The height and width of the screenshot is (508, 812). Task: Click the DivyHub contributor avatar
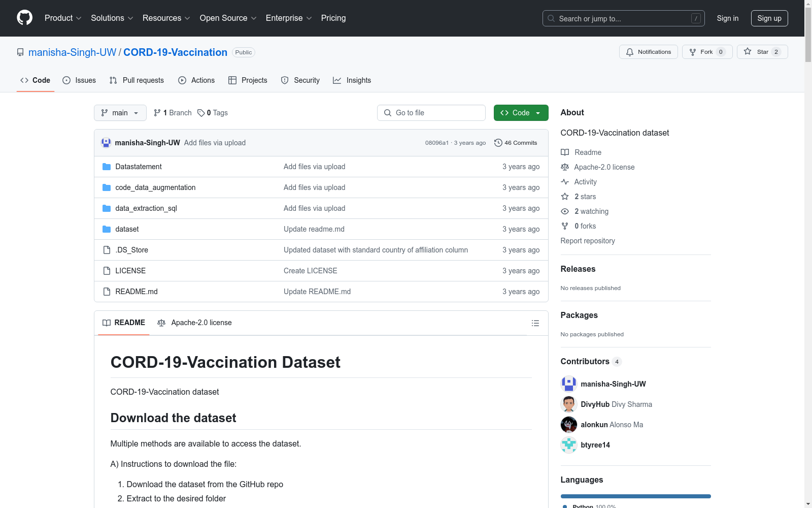[x=569, y=404]
